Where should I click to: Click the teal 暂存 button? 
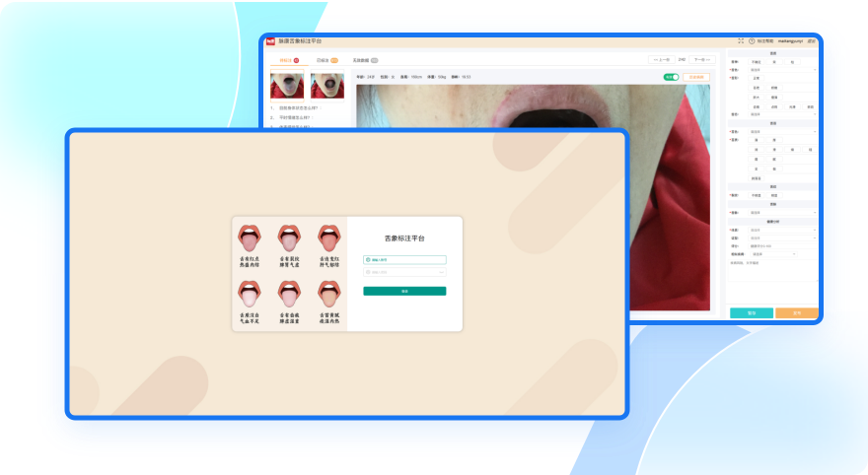click(x=751, y=312)
